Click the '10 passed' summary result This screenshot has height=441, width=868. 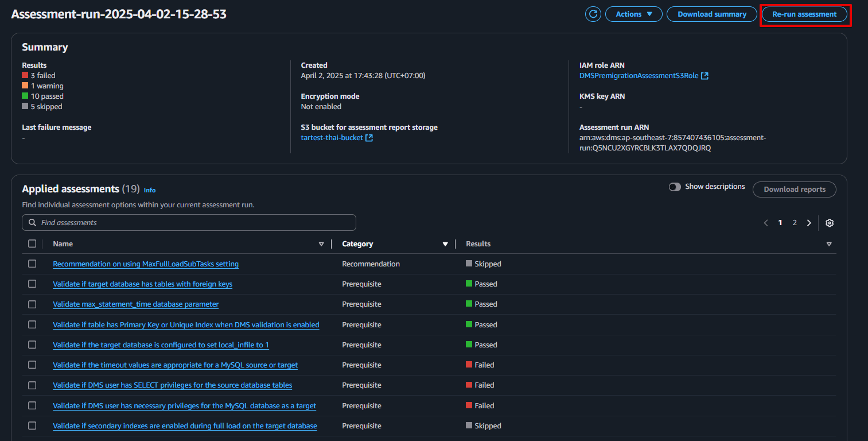coord(42,96)
